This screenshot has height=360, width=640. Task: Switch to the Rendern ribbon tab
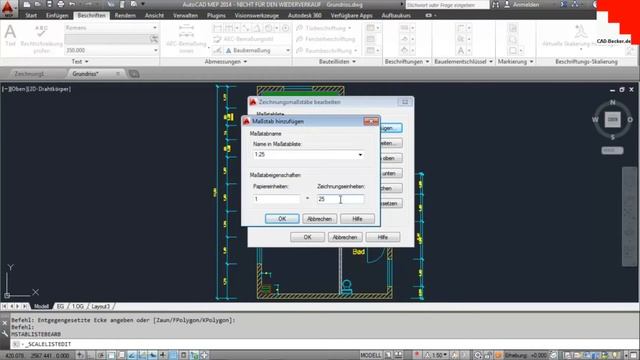(125, 16)
